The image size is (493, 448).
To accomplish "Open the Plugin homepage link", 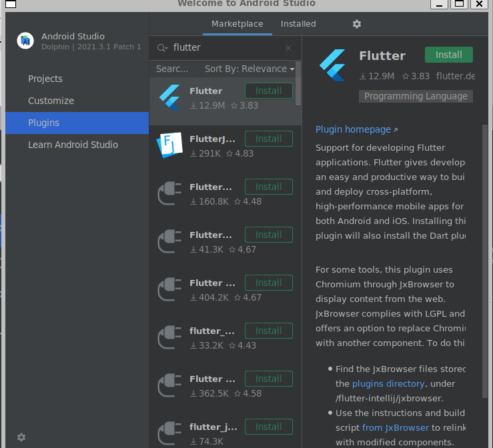I will (356, 129).
